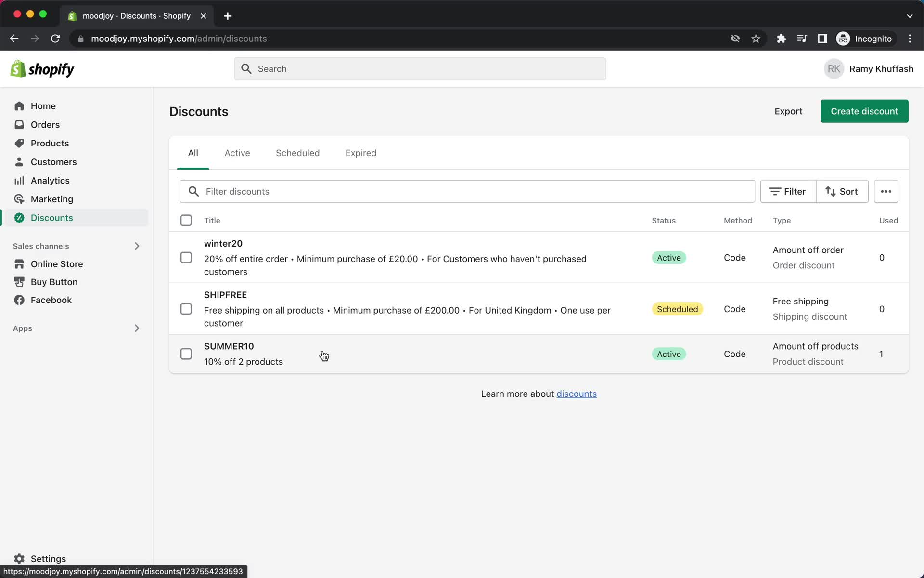Viewport: 924px width, 578px height.
Task: Toggle checkbox for SHIPFREE discount
Action: pos(186,308)
